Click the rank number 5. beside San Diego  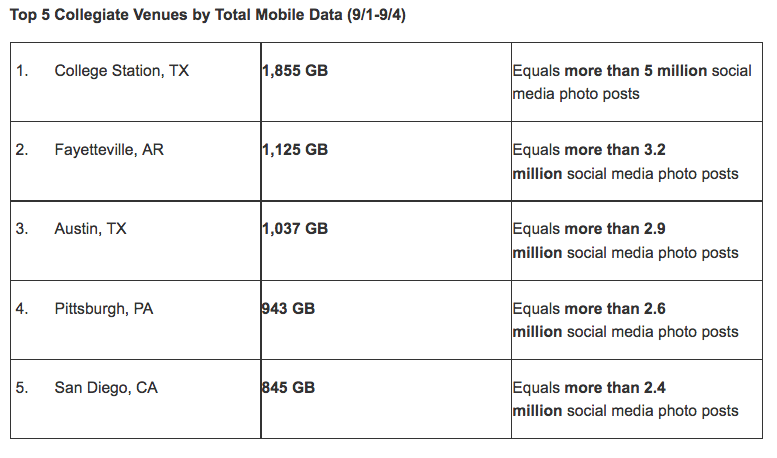[x=22, y=387]
